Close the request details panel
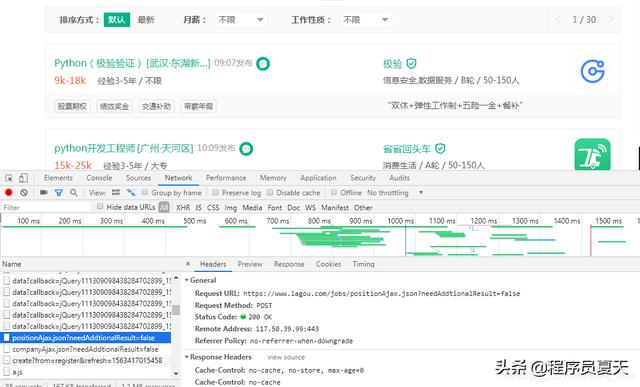640x387 pixels. [188, 264]
